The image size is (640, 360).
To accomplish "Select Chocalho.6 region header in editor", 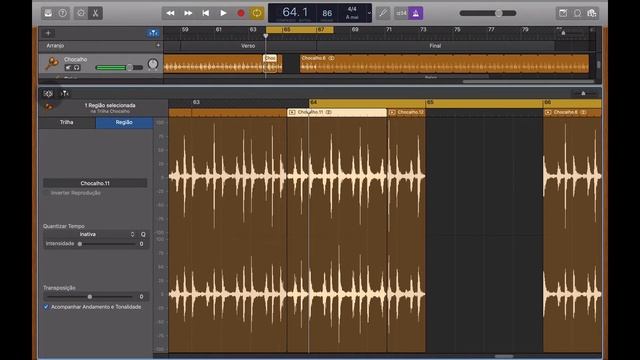I will click(572, 112).
